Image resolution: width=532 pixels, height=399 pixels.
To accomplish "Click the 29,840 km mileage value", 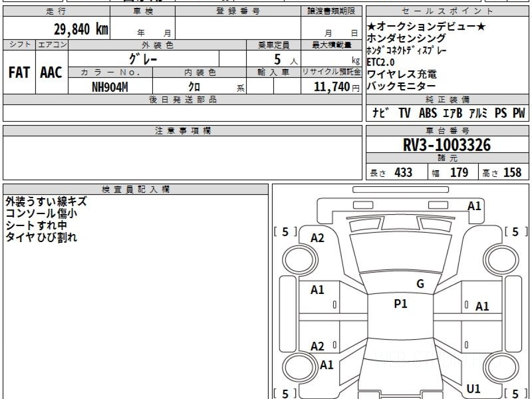I will (x=81, y=29).
